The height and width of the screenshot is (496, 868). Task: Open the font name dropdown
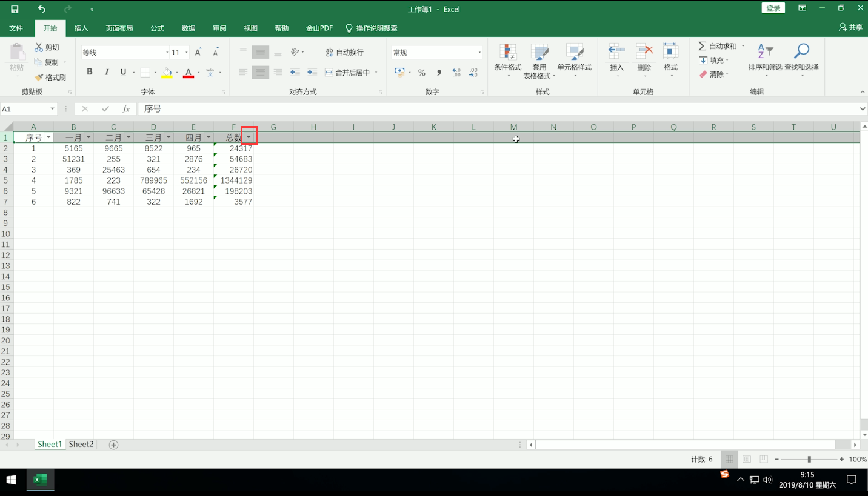[167, 53]
